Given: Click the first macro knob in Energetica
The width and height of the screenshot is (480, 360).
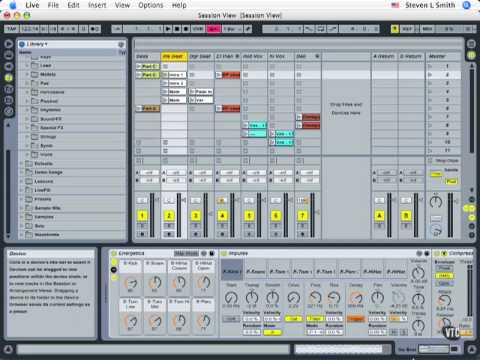Looking at the screenshot, I should pyautogui.click(x=130, y=283).
